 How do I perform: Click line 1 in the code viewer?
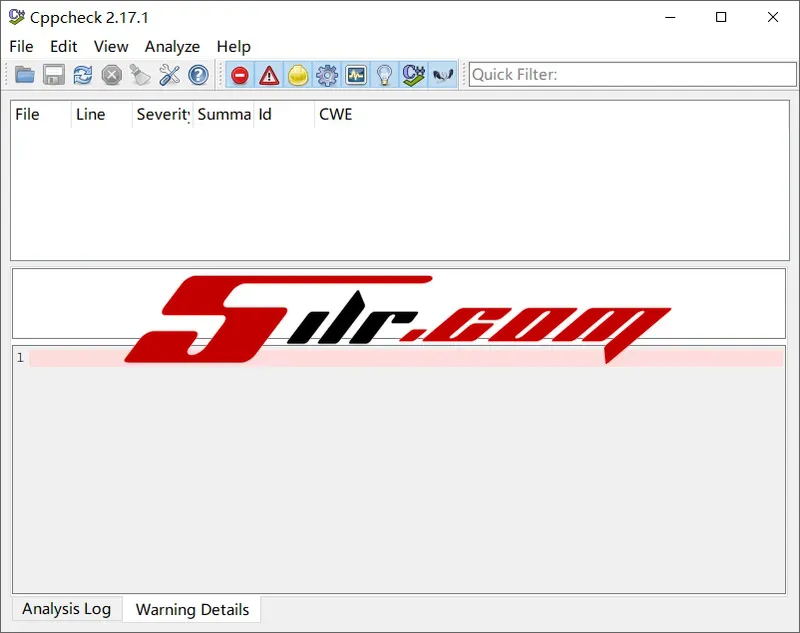pyautogui.click(x=406, y=358)
